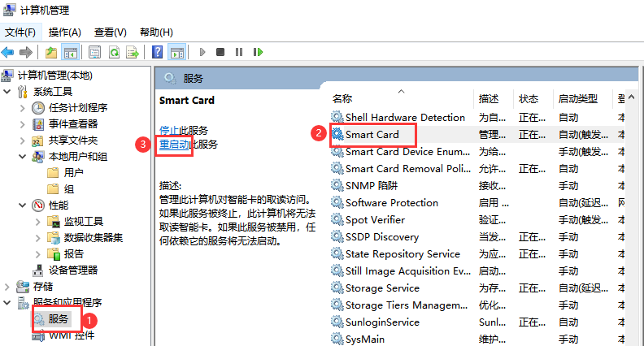Click the Refresh toolbar icon
This screenshot has height=346, width=644.
pyautogui.click(x=114, y=52)
